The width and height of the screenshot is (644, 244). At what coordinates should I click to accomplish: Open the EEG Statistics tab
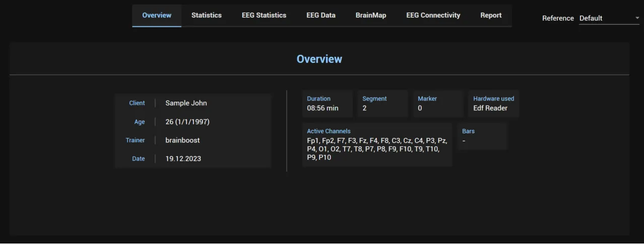[x=264, y=15]
